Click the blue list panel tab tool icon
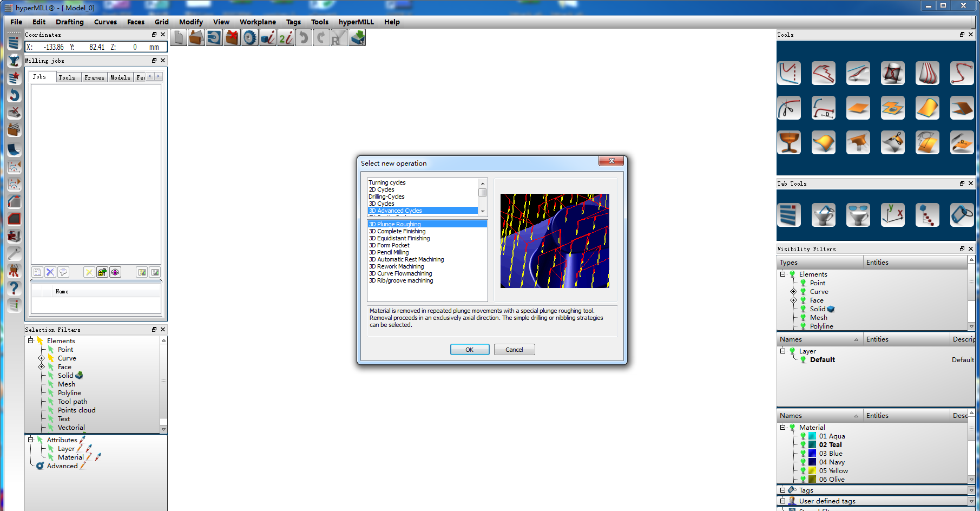The image size is (980, 511). 789,215
